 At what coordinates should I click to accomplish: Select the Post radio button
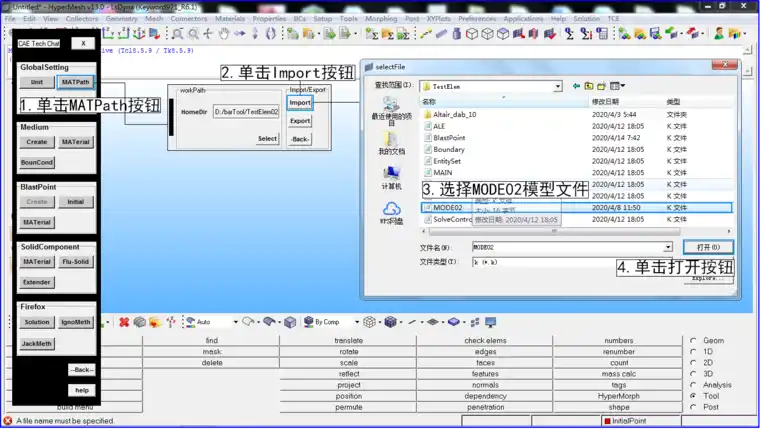pyautogui.click(x=694, y=407)
